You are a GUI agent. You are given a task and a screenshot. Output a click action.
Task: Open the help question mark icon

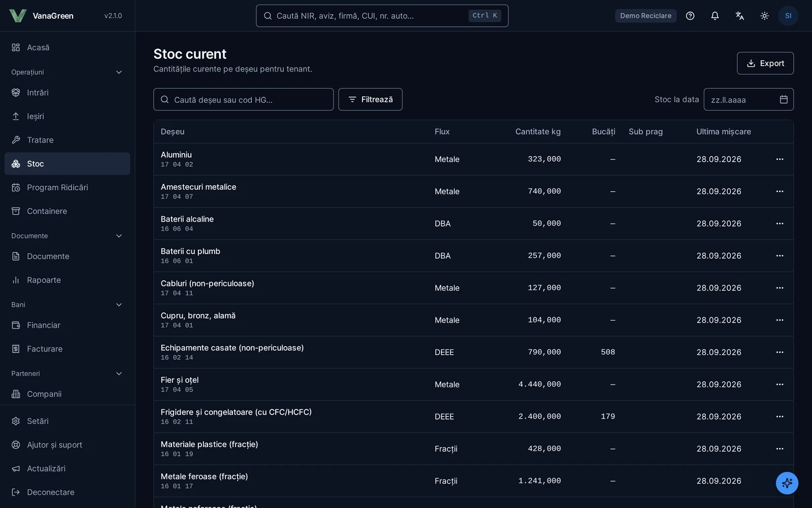click(690, 16)
